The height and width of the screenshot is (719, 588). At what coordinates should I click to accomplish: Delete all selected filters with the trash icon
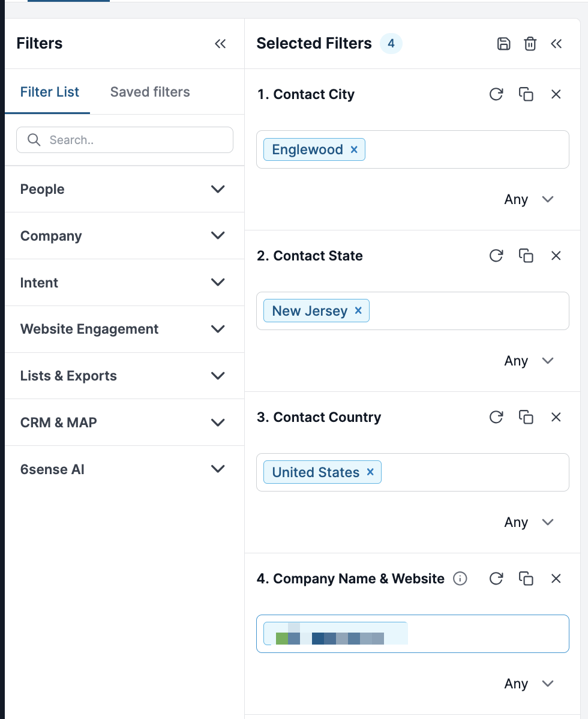click(530, 44)
